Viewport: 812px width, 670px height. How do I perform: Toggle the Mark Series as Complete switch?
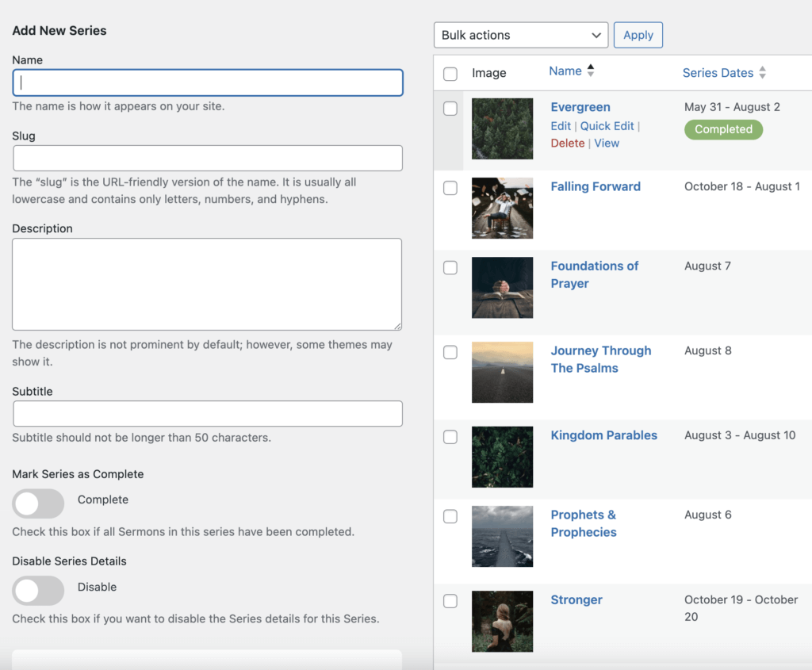pos(38,503)
